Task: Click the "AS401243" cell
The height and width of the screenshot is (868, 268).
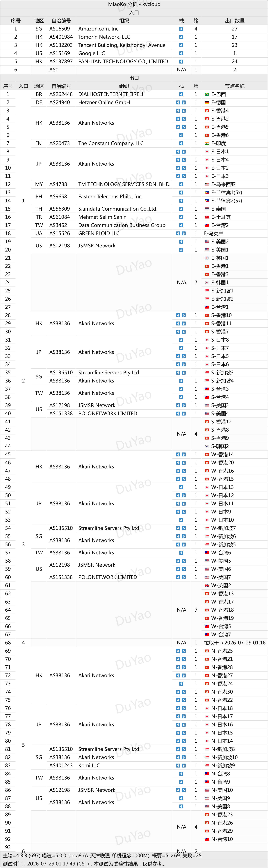Action: (61, 765)
